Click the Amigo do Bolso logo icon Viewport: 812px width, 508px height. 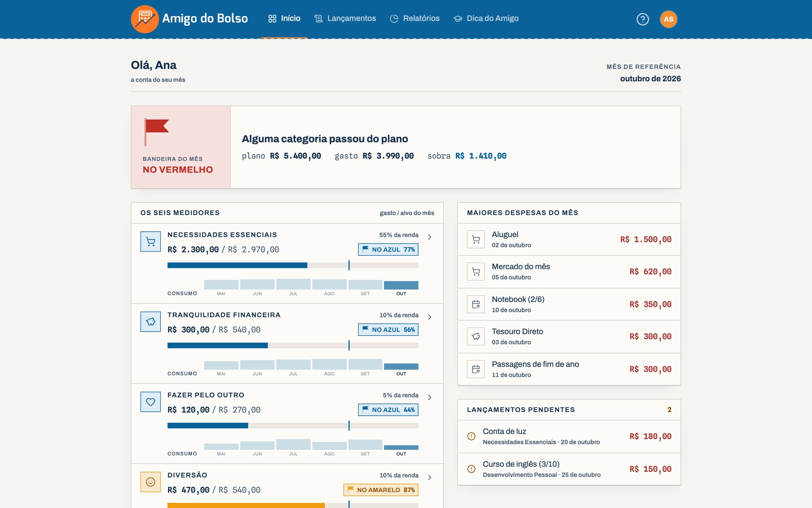(x=145, y=19)
